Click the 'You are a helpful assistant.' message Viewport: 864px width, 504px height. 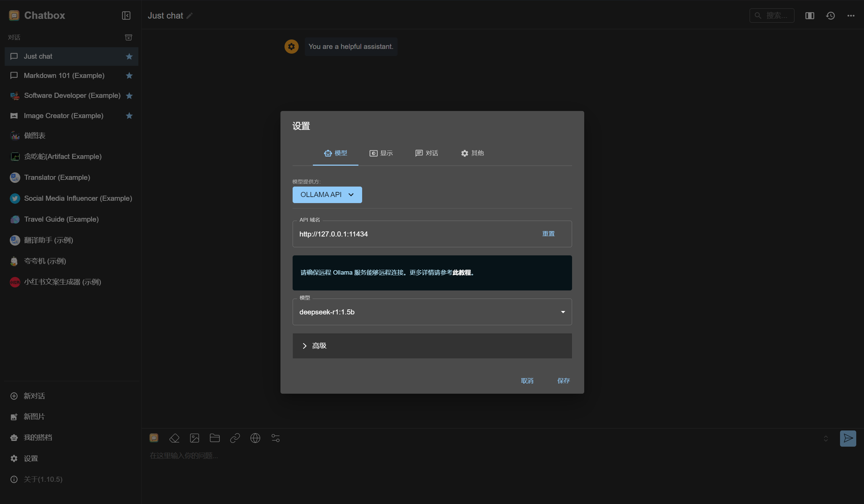pyautogui.click(x=351, y=47)
